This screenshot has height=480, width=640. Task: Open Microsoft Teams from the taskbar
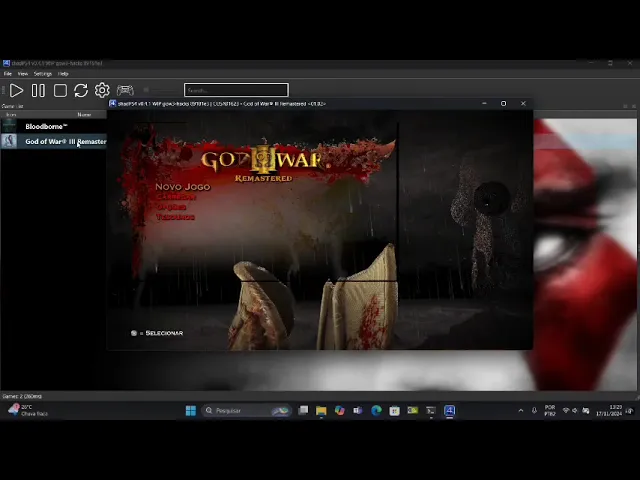(x=358, y=411)
